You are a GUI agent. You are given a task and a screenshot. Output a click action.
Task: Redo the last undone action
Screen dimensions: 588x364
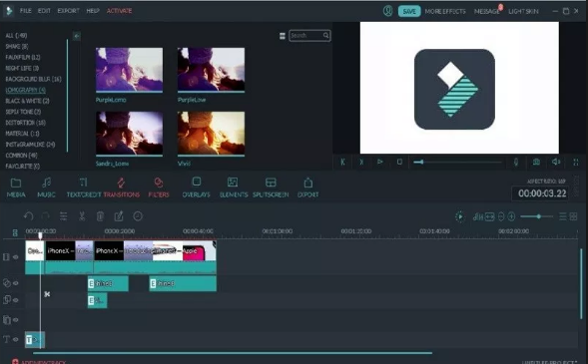pos(45,216)
